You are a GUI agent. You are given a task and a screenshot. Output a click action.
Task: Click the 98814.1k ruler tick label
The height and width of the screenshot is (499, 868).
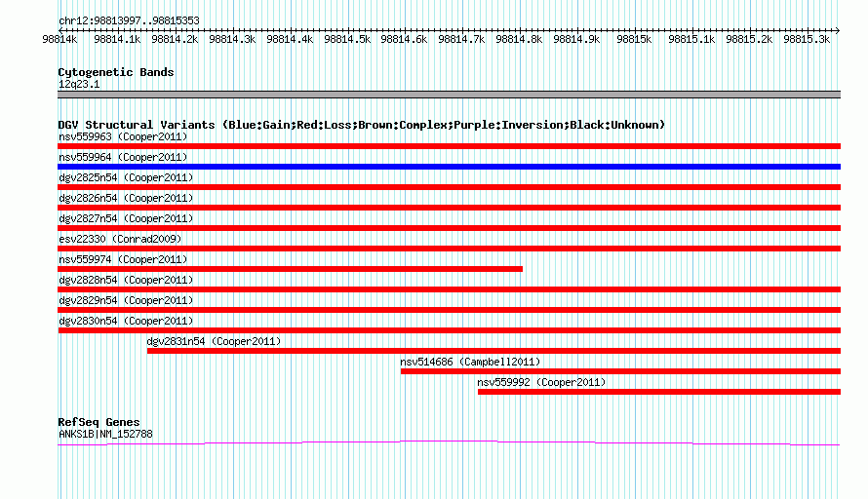(117, 39)
